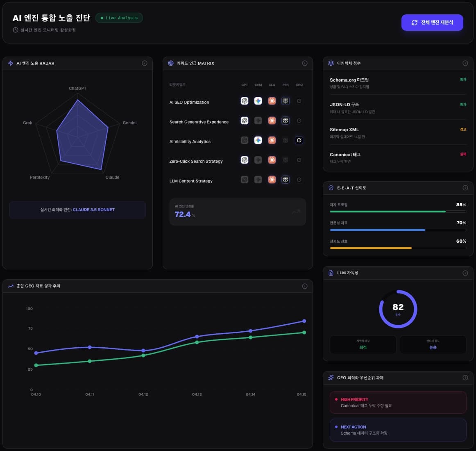Click GPT icon in Search Generative Experience row
The width and height of the screenshot is (476, 451).
pos(245,121)
